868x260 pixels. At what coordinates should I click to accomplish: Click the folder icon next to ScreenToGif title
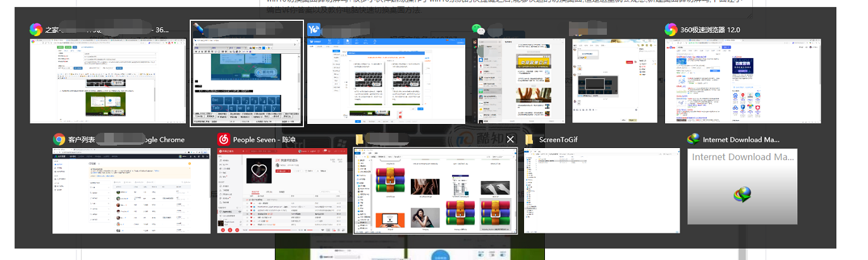click(x=530, y=139)
